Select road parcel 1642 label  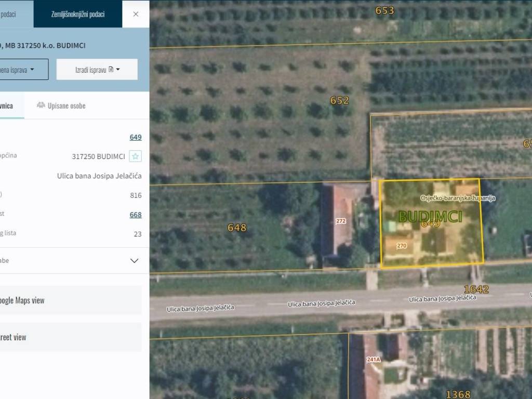(x=476, y=289)
